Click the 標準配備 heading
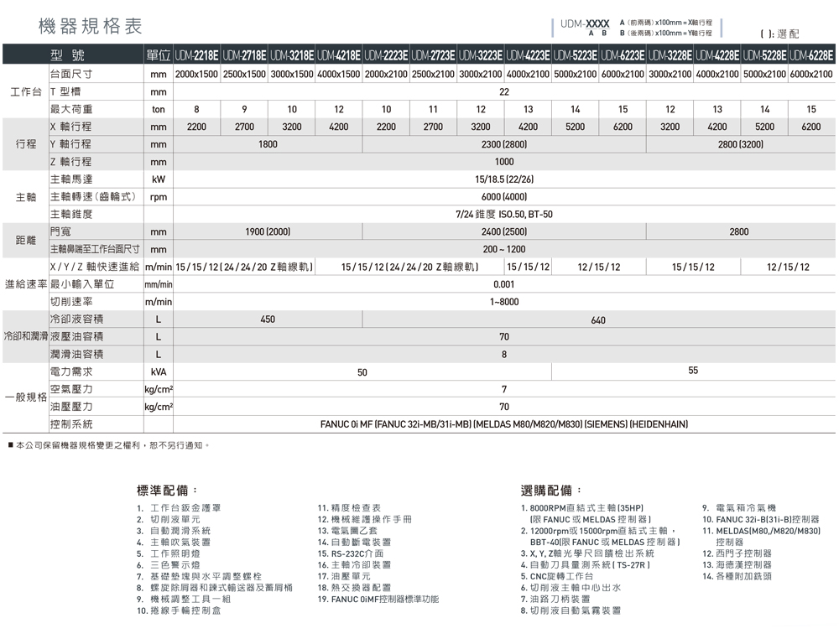Screen dimensions: 839x644 click(x=166, y=490)
